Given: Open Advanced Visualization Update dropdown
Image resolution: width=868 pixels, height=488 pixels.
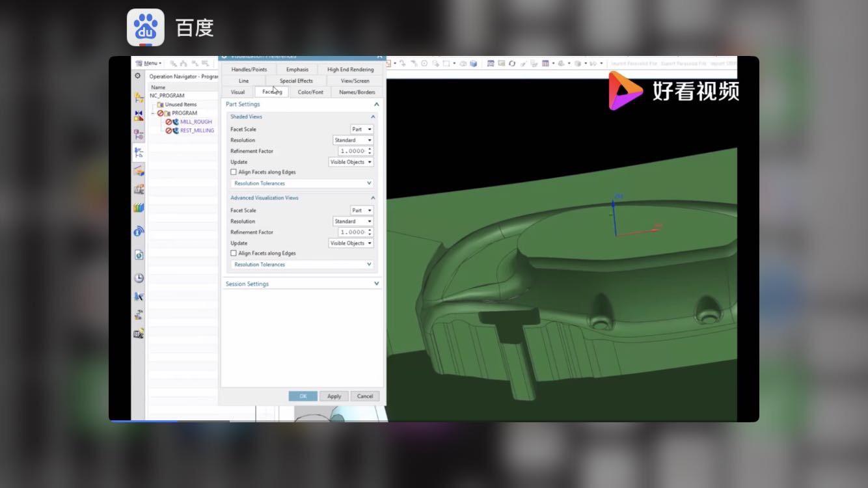Looking at the screenshot, I should point(351,243).
